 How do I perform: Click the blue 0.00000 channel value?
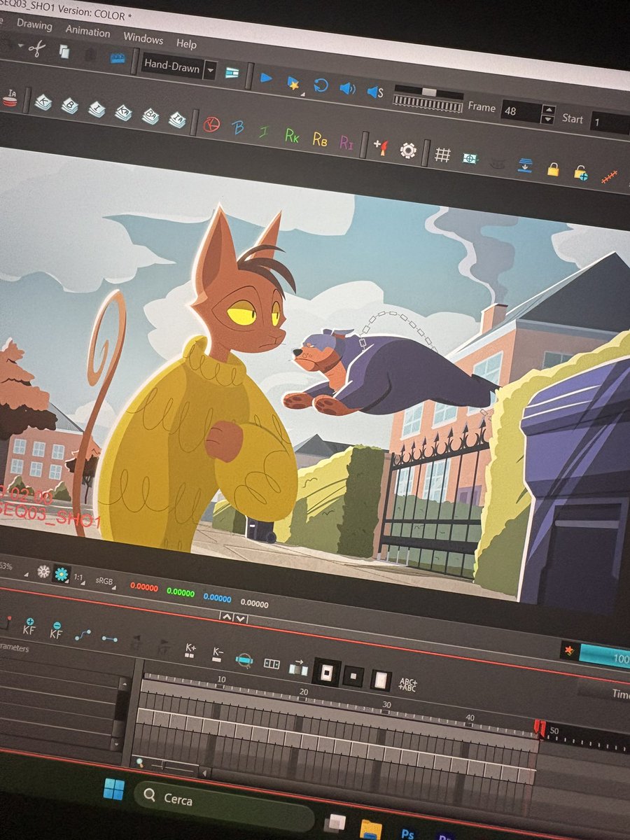[218, 597]
